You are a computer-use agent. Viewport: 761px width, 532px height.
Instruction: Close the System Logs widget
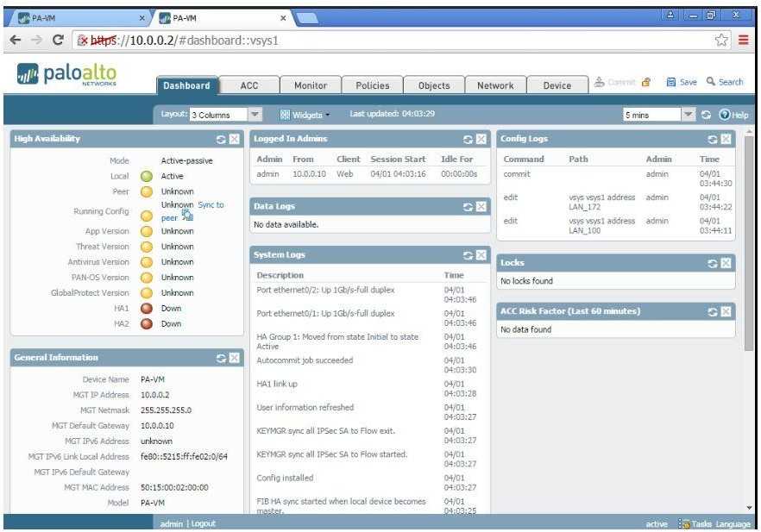coord(481,255)
